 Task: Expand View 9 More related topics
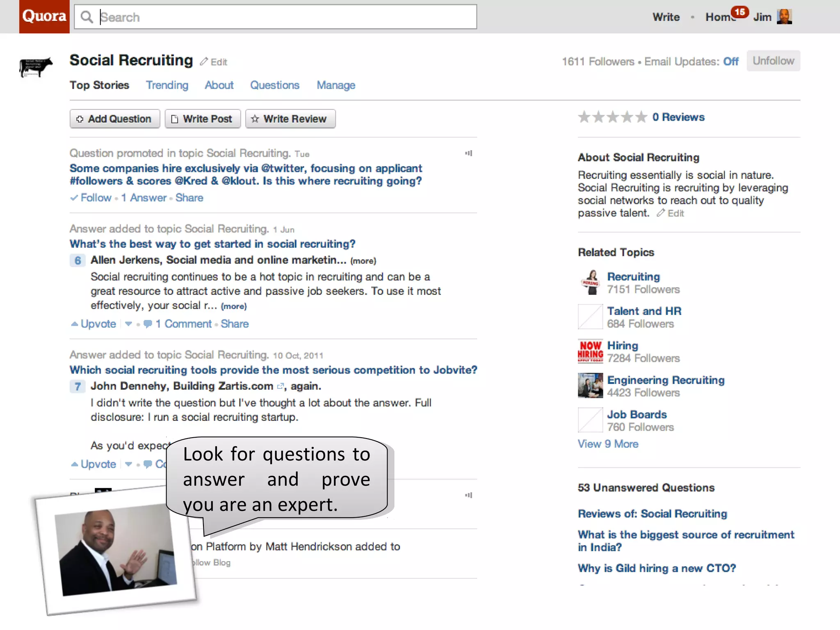pyautogui.click(x=608, y=444)
